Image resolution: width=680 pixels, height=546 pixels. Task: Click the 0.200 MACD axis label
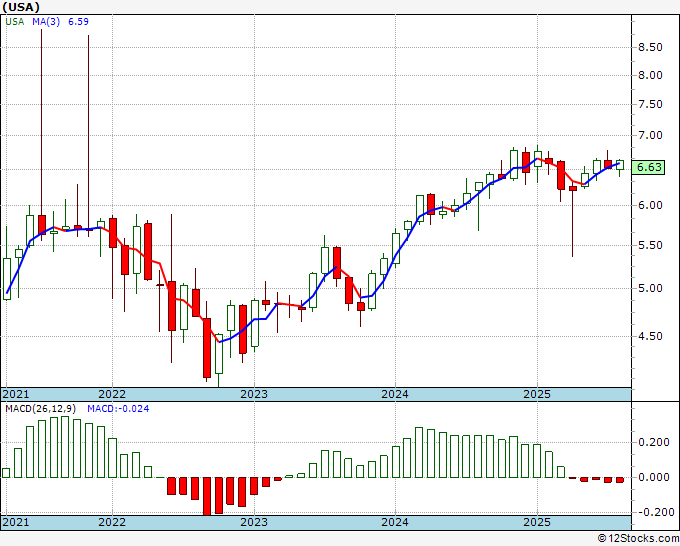[x=654, y=442]
